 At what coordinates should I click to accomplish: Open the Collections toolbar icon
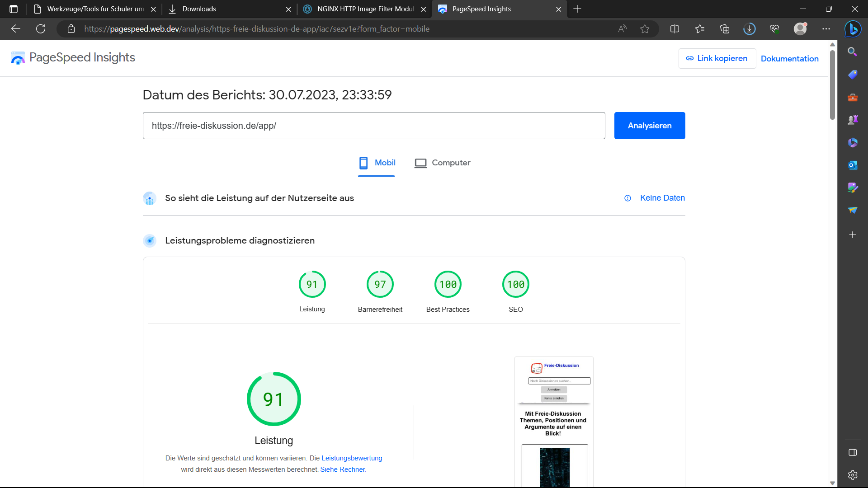725,29
